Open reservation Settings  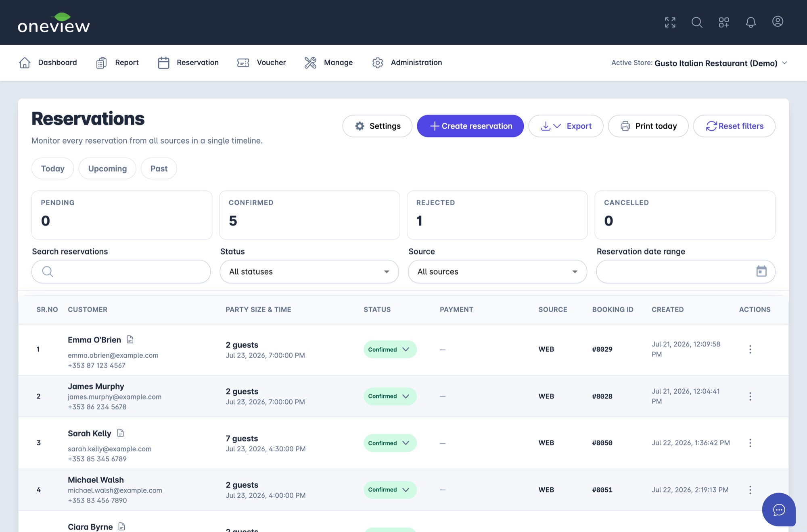click(377, 126)
